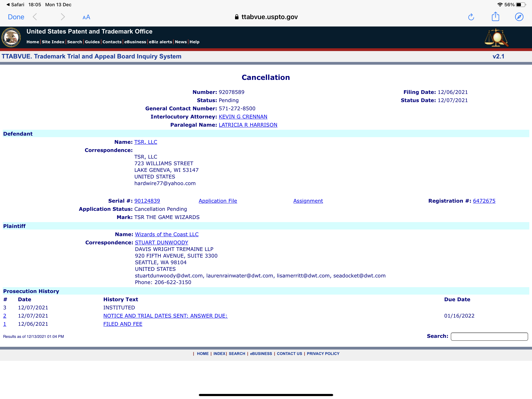Image resolution: width=532 pixels, height=399 pixels.
Task: Click the scales and magnifier logo
Action: coord(496,38)
